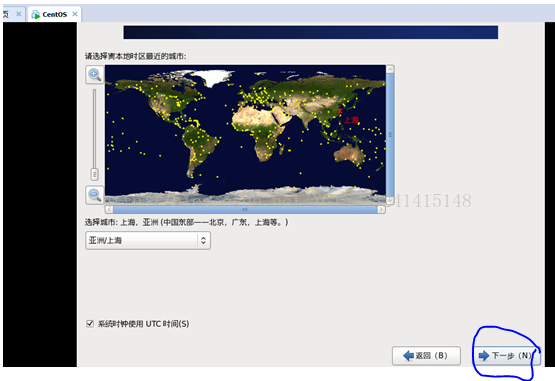Image resolution: width=555 pixels, height=381 pixels.
Task: Click the map scroll up arrow
Action: pyautogui.click(x=390, y=69)
